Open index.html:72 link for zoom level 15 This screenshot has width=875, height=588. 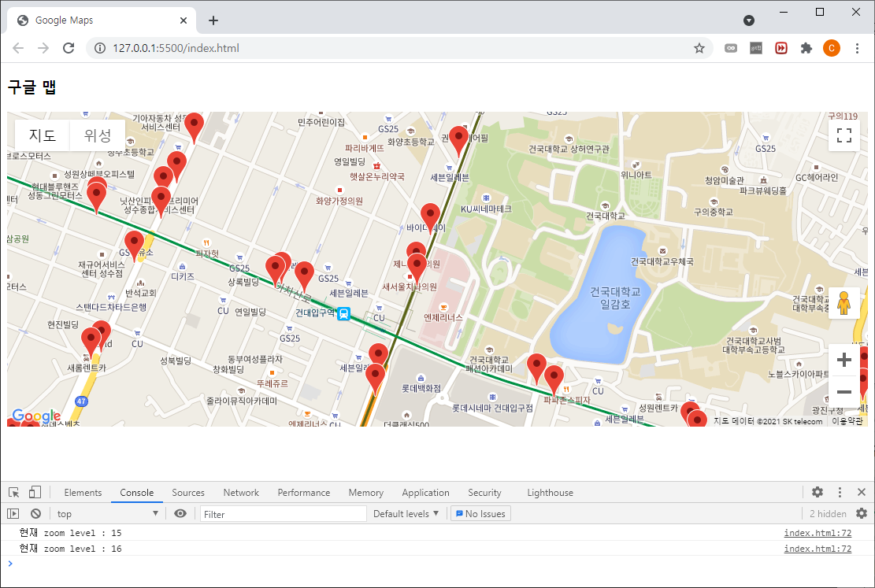pyautogui.click(x=818, y=533)
